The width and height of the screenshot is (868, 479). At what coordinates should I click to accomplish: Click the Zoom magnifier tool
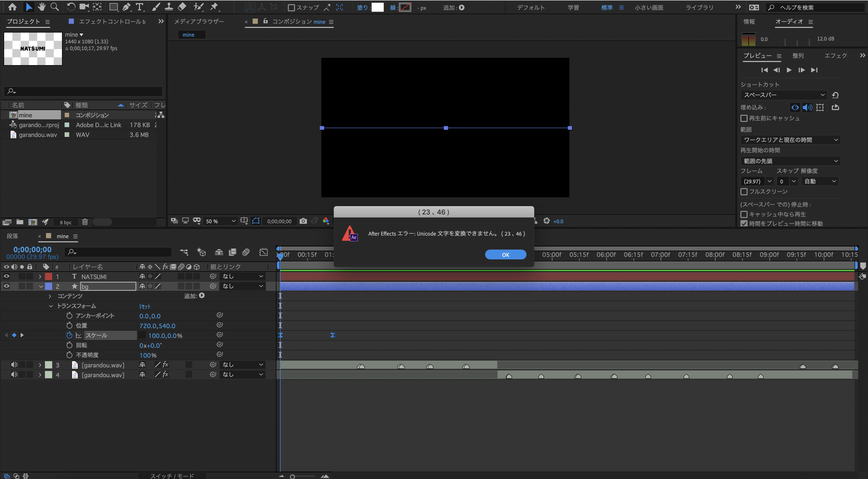click(55, 7)
